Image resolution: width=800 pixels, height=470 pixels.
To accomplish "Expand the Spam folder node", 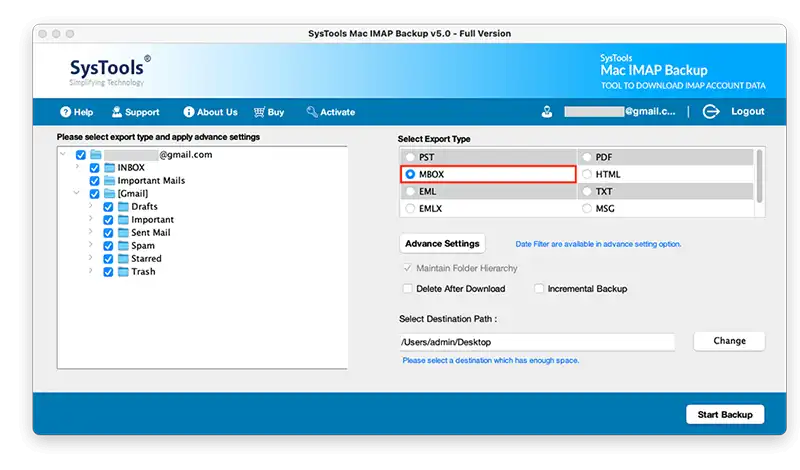I will [91, 244].
